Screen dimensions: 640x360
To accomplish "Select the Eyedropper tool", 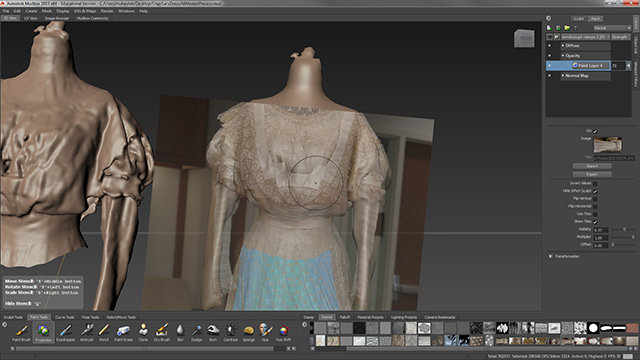I will click(x=65, y=333).
